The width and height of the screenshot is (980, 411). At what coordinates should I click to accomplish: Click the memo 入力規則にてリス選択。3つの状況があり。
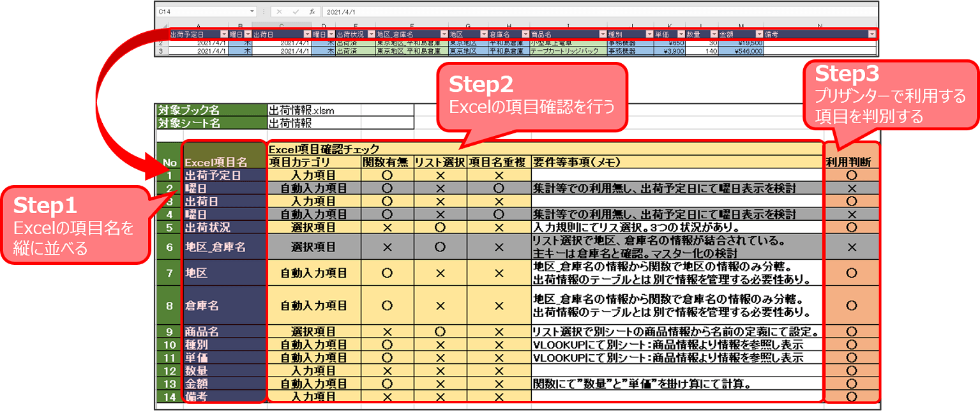pyautogui.click(x=677, y=227)
